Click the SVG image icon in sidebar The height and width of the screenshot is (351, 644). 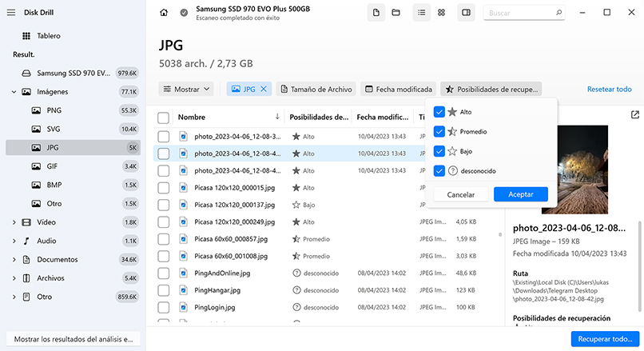tap(36, 129)
